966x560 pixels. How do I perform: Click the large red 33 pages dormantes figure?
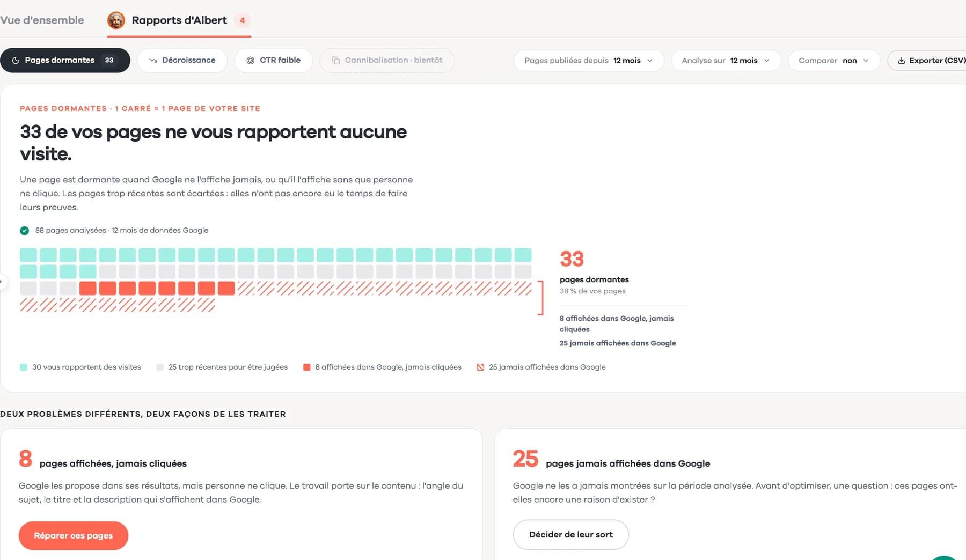(x=572, y=259)
